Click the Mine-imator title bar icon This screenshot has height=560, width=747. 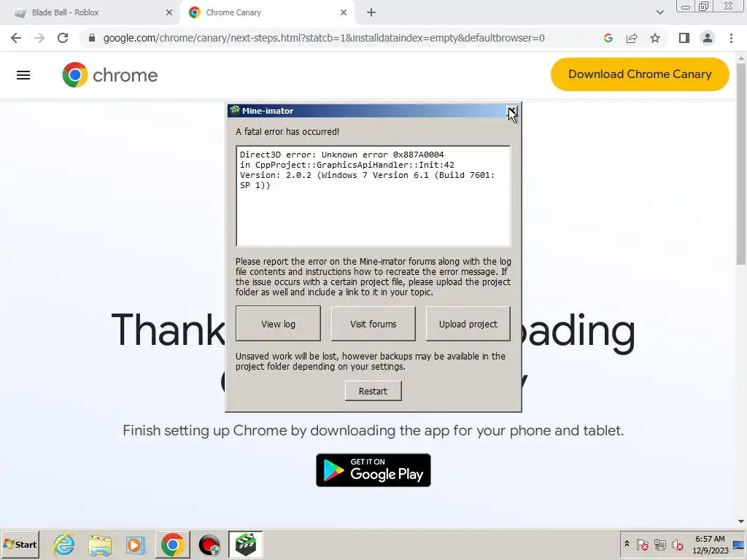234,111
